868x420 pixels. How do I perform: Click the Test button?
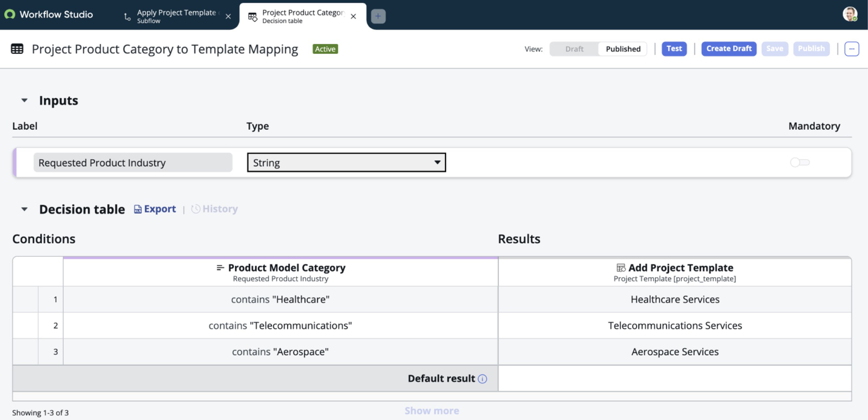coord(674,49)
